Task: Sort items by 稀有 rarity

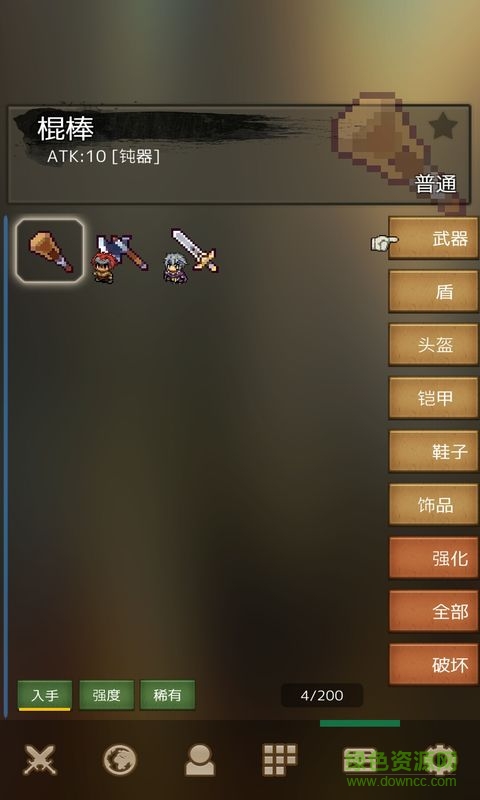Action: (167, 695)
